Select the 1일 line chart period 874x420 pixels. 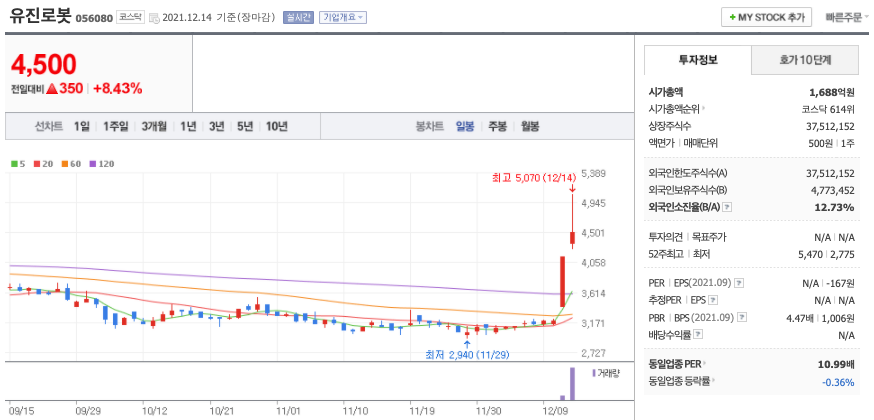[x=81, y=126]
